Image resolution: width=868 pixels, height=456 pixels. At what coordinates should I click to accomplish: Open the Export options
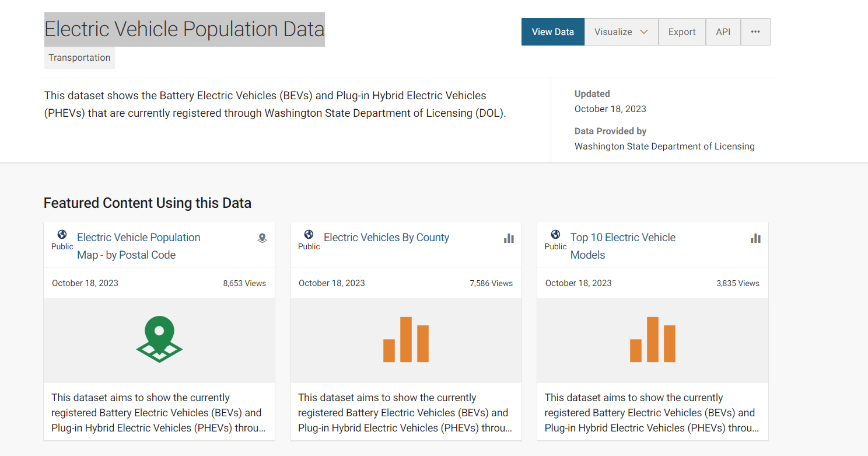click(x=682, y=32)
